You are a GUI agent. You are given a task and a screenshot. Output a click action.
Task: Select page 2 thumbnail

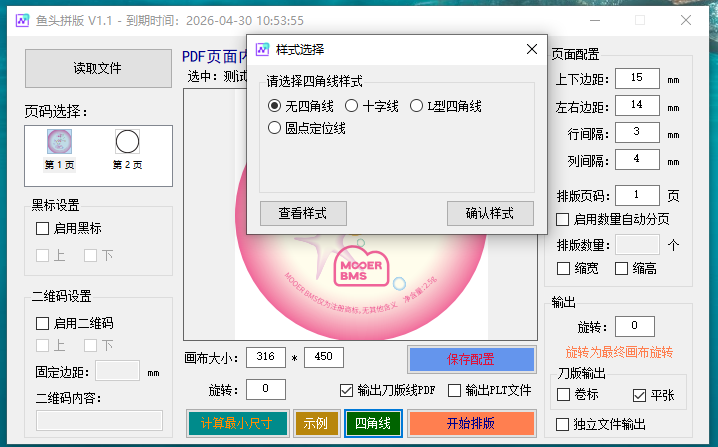tap(126, 142)
